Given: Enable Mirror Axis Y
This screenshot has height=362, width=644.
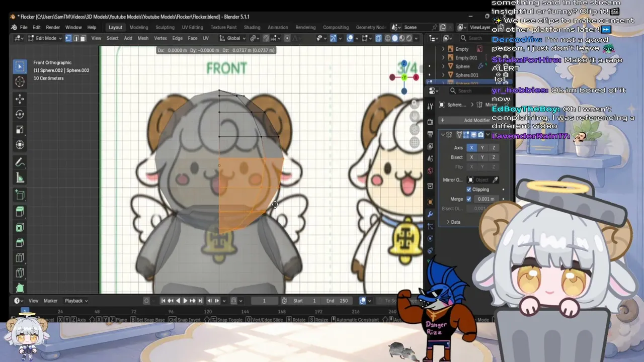Looking at the screenshot, I should (482, 148).
